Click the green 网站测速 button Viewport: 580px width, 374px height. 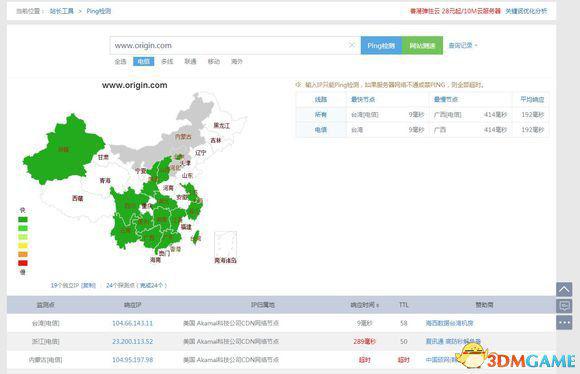tap(422, 46)
